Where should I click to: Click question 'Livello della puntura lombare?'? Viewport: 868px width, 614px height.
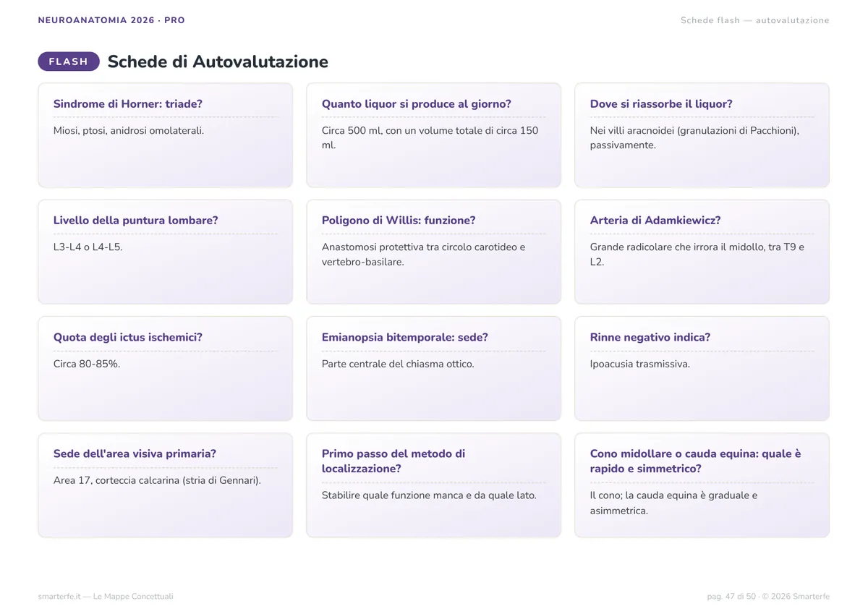pyautogui.click(x=136, y=221)
